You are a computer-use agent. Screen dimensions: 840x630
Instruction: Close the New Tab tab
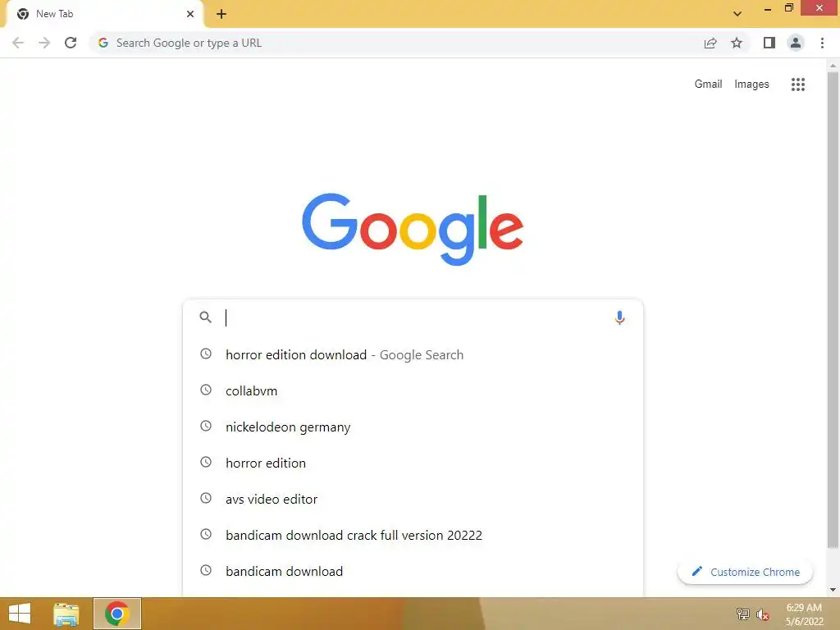click(190, 14)
